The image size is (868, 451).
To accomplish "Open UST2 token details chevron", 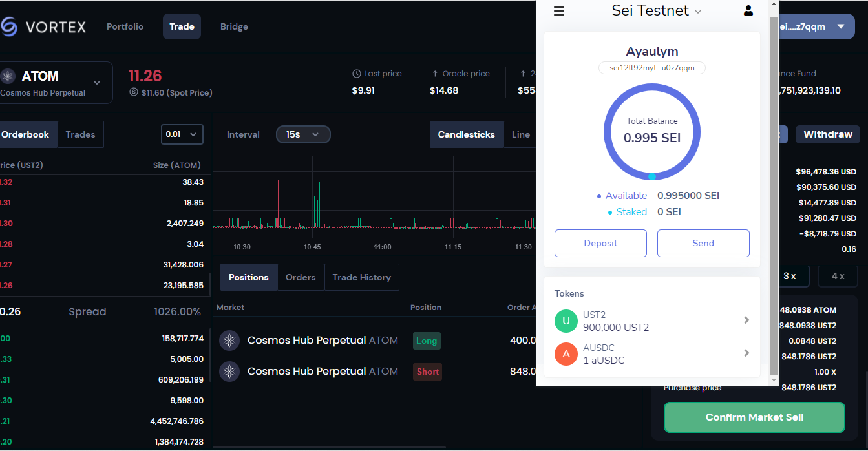I will [x=746, y=320].
